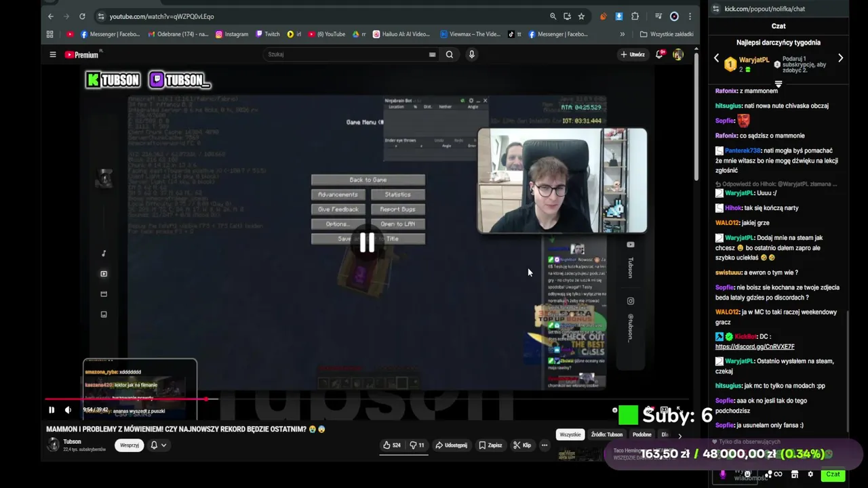868x488 pixels.
Task: Select the Źródło: Tubson chip
Action: (607, 434)
